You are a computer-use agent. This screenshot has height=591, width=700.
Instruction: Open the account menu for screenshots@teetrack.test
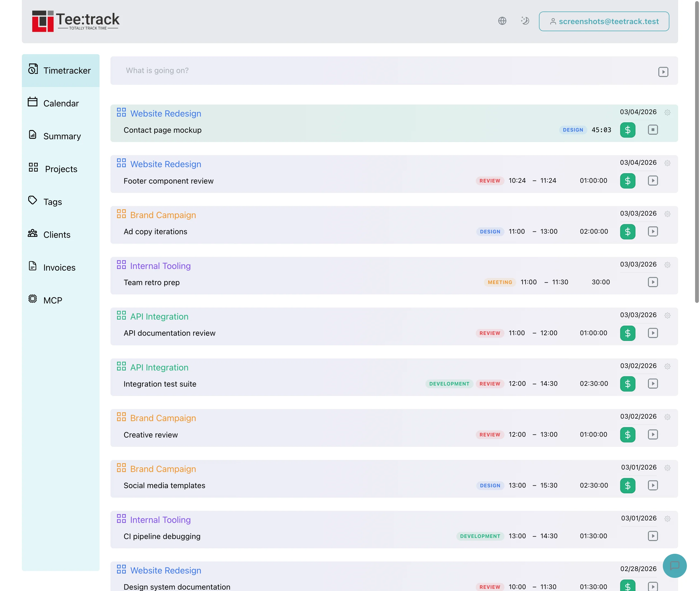coord(603,21)
